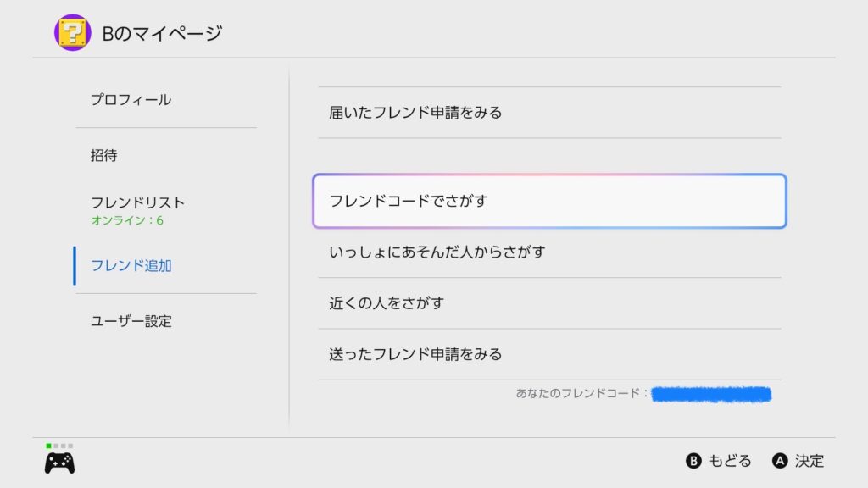Select 招待 in the sidebar
Viewport: 868px width, 488px height.
(x=104, y=156)
